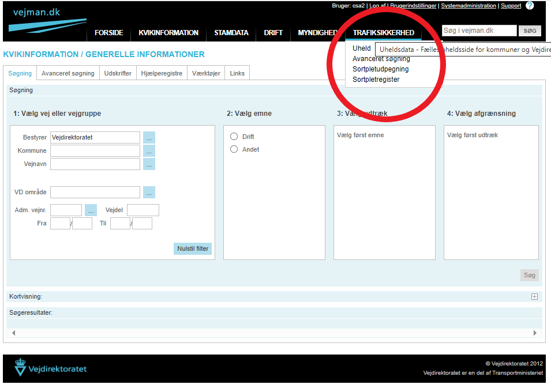The image size is (551, 392).
Task: Click the help question mark icon
Action: [x=530, y=6]
